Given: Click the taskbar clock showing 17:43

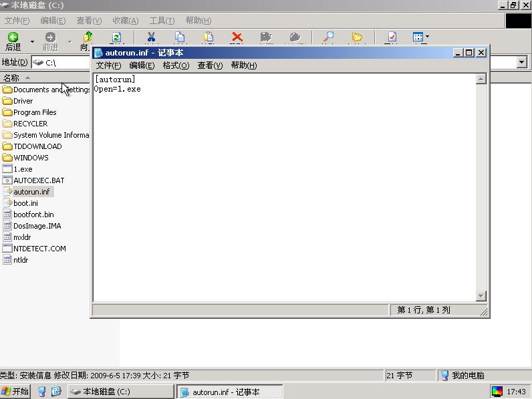Looking at the screenshot, I should pyautogui.click(x=516, y=392).
